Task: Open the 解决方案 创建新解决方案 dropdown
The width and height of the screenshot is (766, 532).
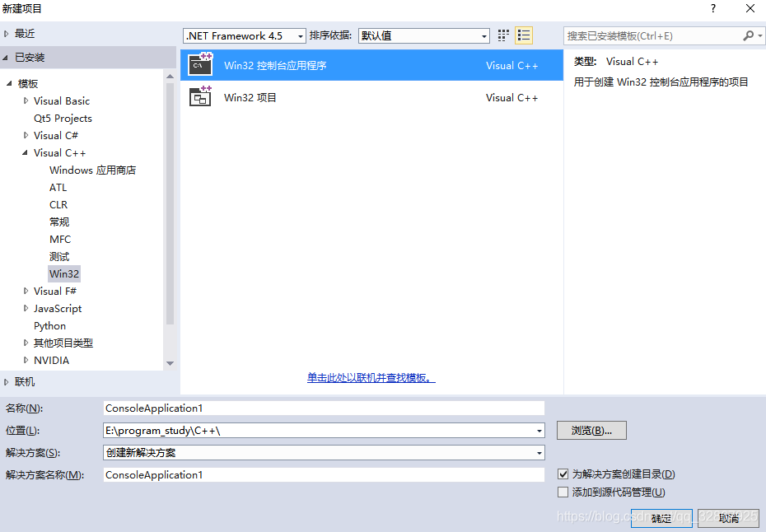Action: coord(324,452)
